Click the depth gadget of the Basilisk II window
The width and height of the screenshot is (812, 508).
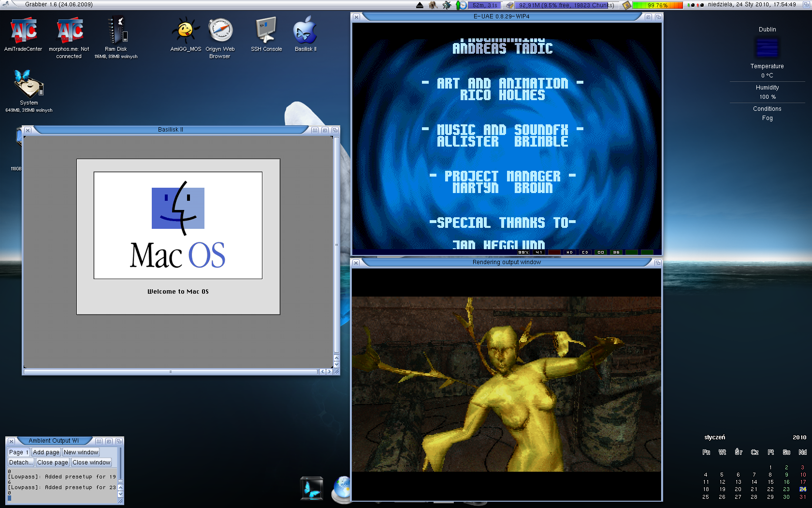pyautogui.click(x=335, y=130)
